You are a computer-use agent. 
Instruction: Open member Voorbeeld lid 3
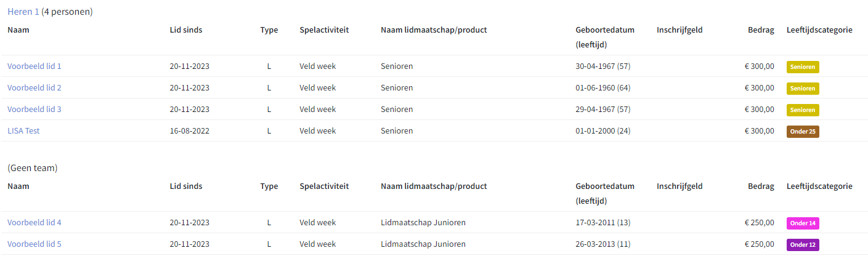[x=34, y=110]
